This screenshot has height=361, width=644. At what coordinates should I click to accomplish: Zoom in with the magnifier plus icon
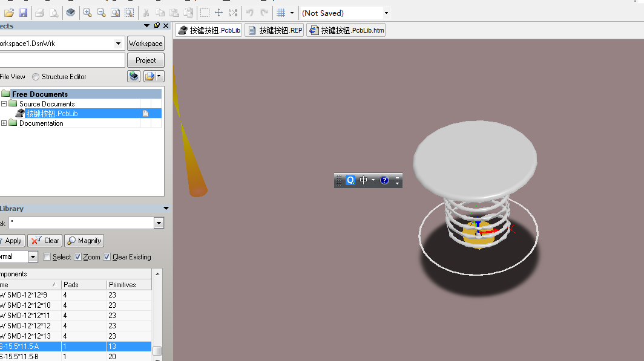[x=87, y=13]
